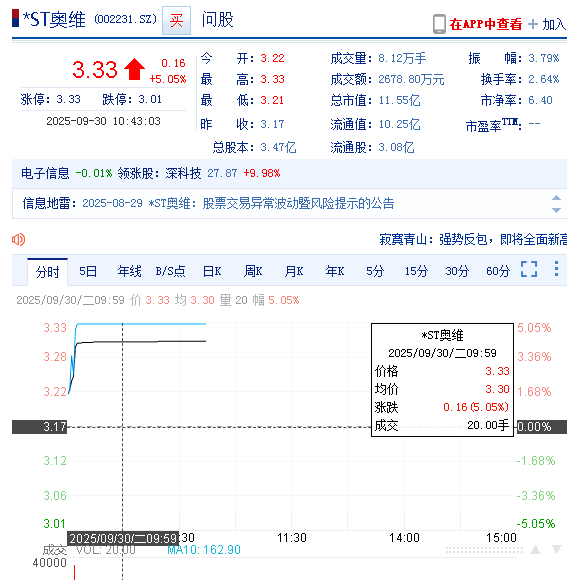This screenshot has height=580, width=567.
Task: Click the gray down triangle near the volume chart
Action: [556, 550]
